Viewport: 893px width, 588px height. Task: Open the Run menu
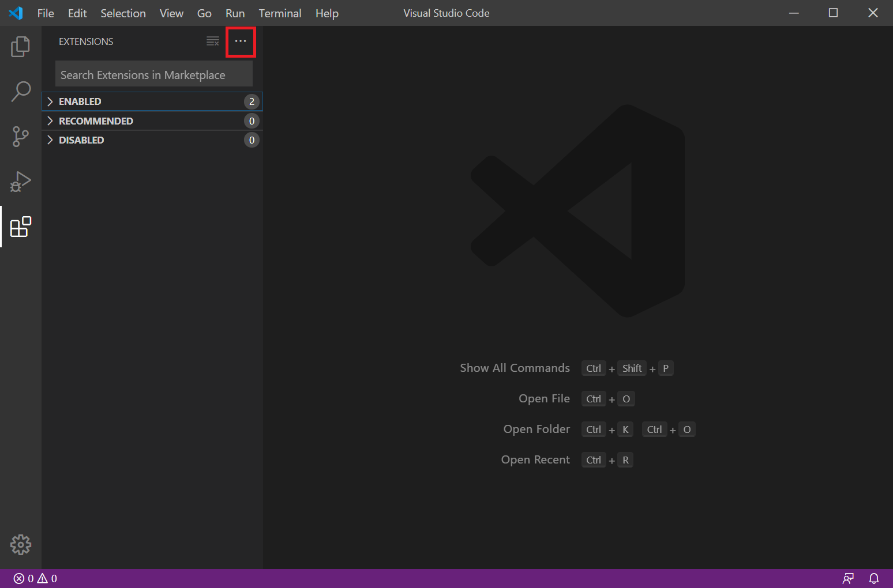pos(235,13)
